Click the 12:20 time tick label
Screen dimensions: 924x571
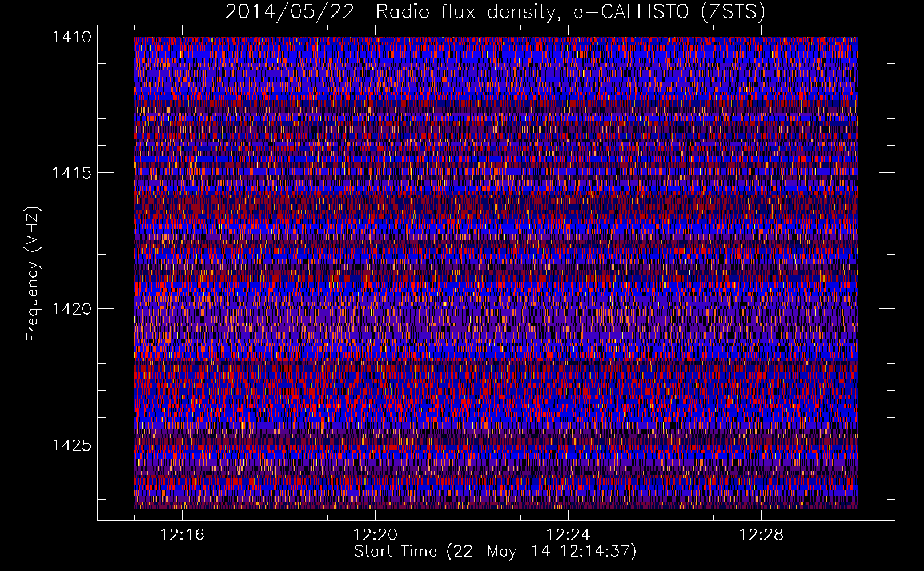pyautogui.click(x=375, y=535)
